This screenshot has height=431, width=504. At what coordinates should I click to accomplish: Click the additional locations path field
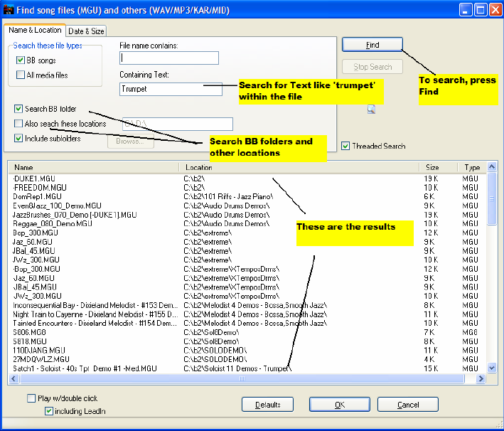[178, 124]
